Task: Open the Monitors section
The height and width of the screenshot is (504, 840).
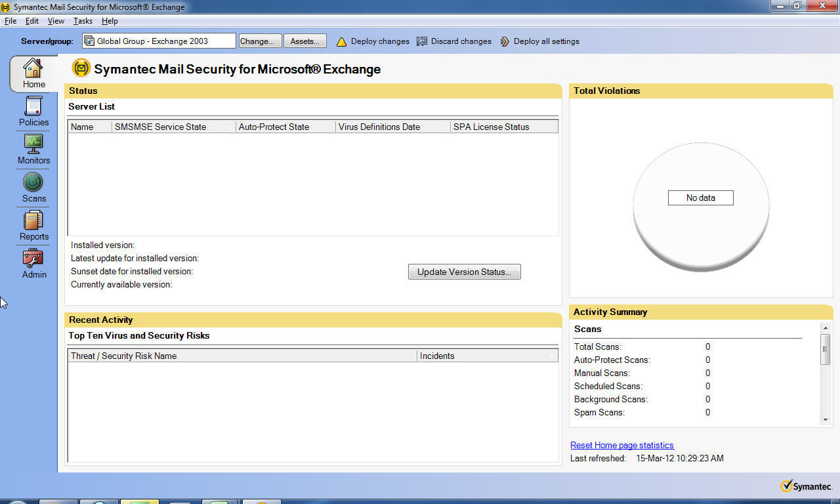Action: pos(33,150)
